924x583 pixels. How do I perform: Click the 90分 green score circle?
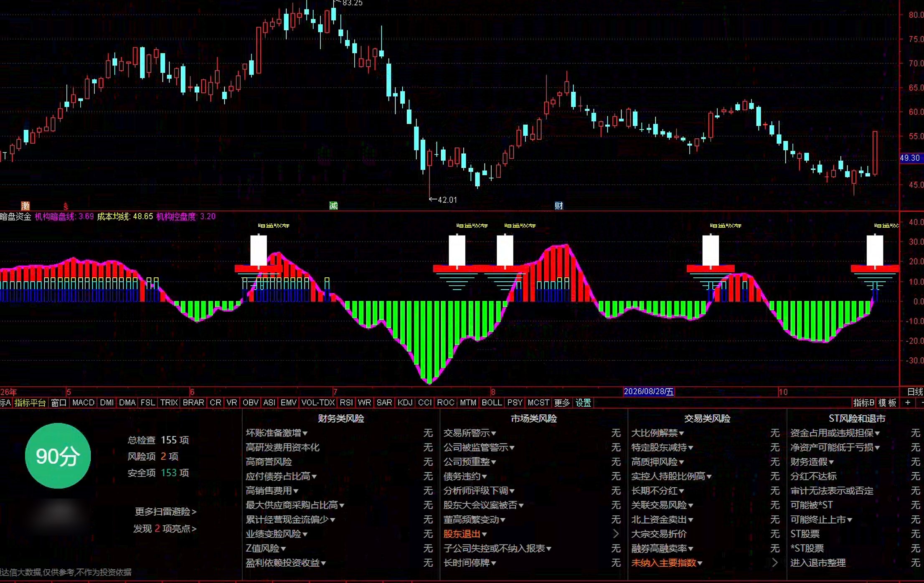point(58,456)
